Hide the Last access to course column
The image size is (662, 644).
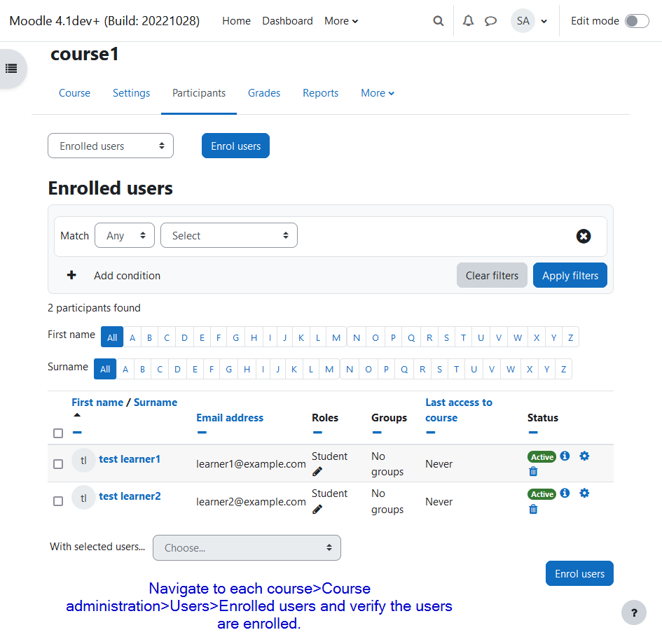tap(431, 433)
